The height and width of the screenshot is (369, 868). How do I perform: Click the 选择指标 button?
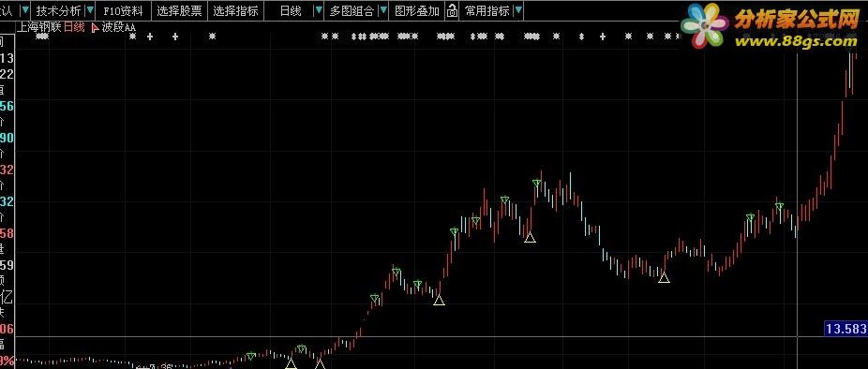click(x=235, y=11)
